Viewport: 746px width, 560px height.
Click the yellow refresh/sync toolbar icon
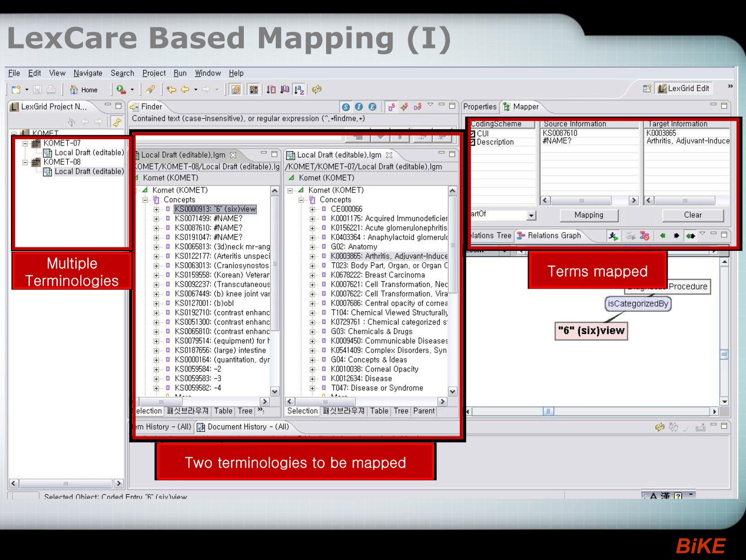[317, 89]
